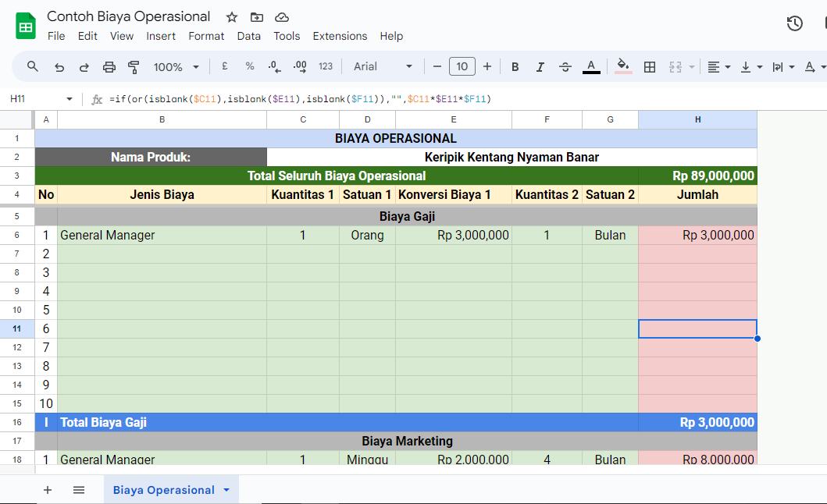
Task: Toggle strikethrough formatting
Action: pyautogui.click(x=565, y=67)
